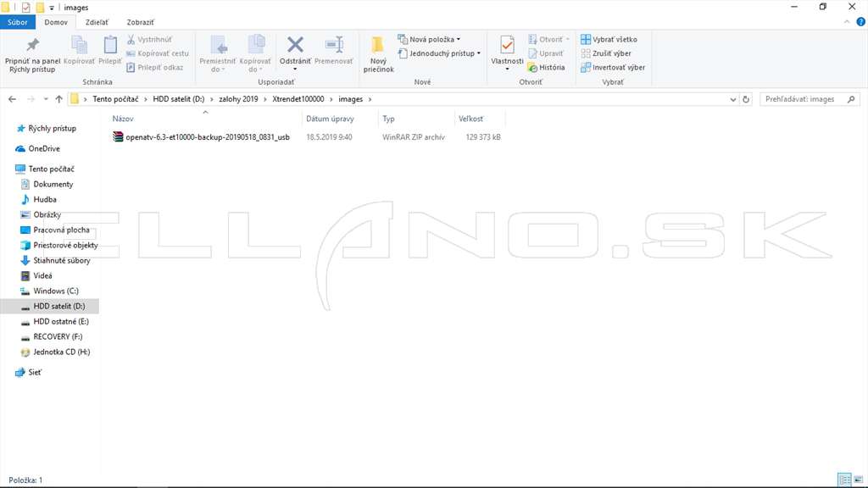Switch to Zobraziť tab
The width and height of the screenshot is (868, 488).
coord(140,22)
